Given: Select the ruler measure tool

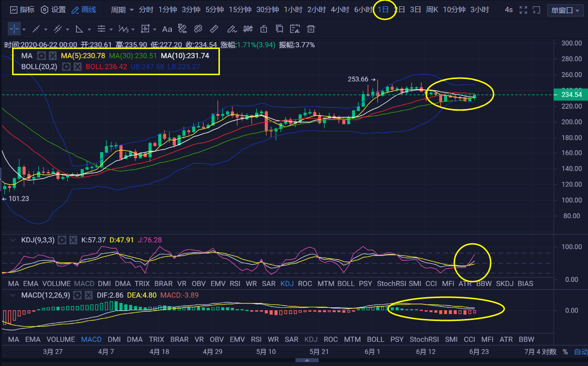Looking at the screenshot, I should tap(214, 29).
